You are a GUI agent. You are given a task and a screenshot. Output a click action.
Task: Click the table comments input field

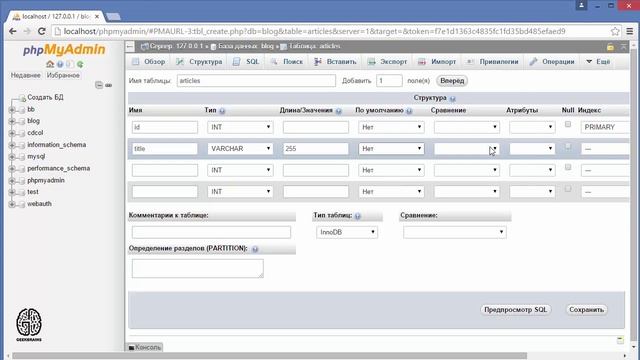point(211,232)
